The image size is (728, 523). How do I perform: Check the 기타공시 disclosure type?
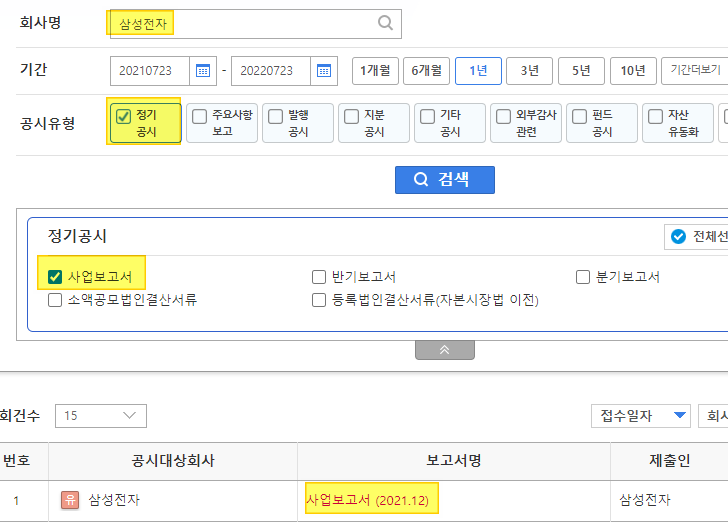(x=427, y=116)
